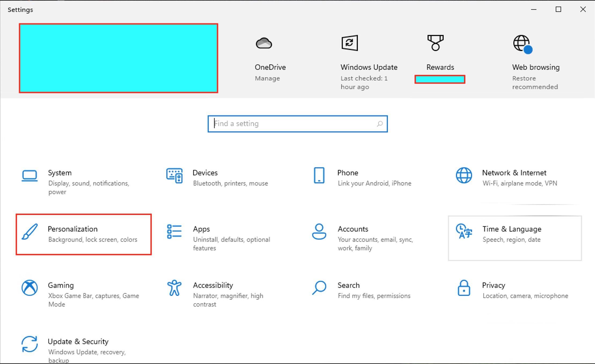
Task: Click the Personalization paintbrush icon
Action: [x=30, y=232]
